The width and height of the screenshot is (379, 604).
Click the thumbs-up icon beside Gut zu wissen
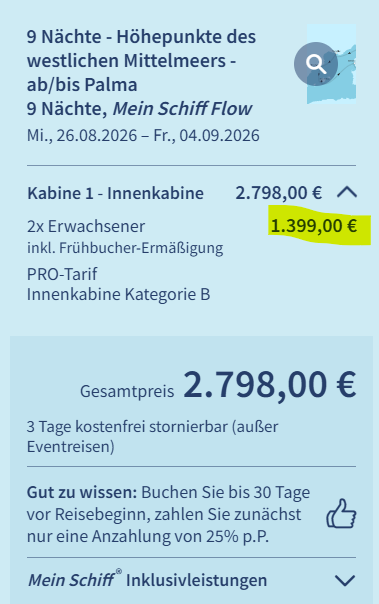coord(341,513)
